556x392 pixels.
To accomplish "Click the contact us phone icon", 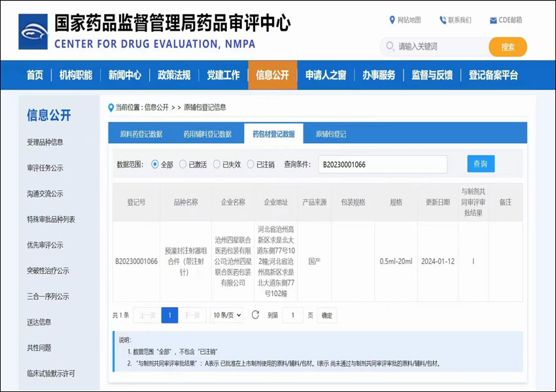I will click(443, 20).
